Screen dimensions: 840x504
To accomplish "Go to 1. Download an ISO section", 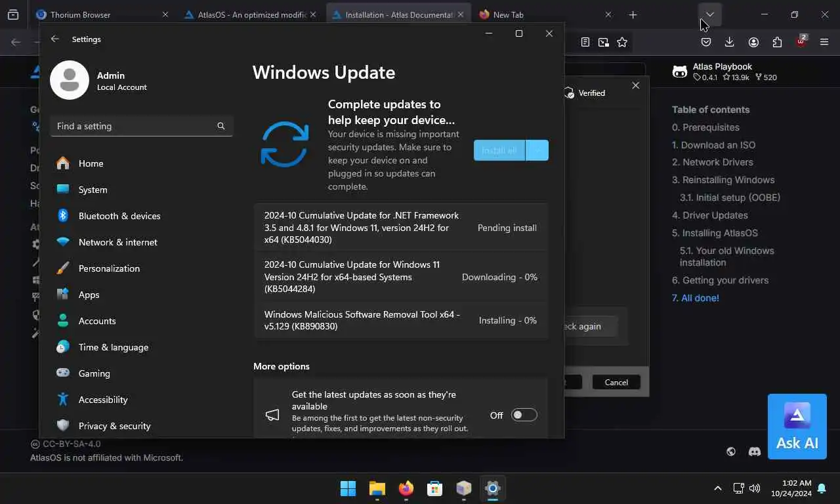I will [713, 145].
